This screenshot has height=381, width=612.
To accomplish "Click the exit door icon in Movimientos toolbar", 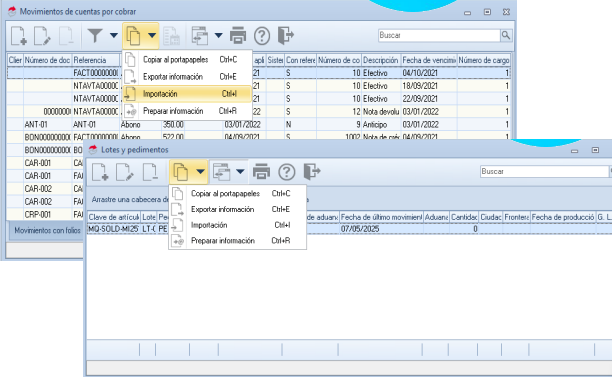I will (x=285, y=36).
